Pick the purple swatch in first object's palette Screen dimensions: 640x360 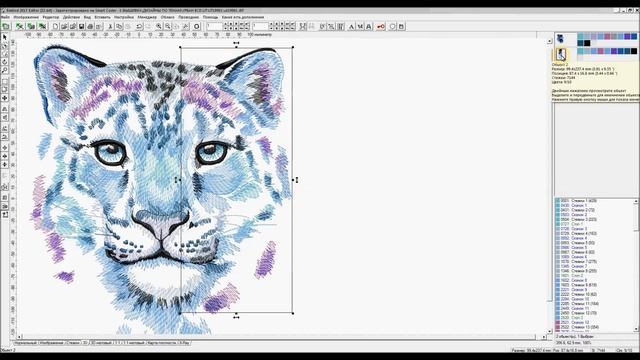[627, 37]
